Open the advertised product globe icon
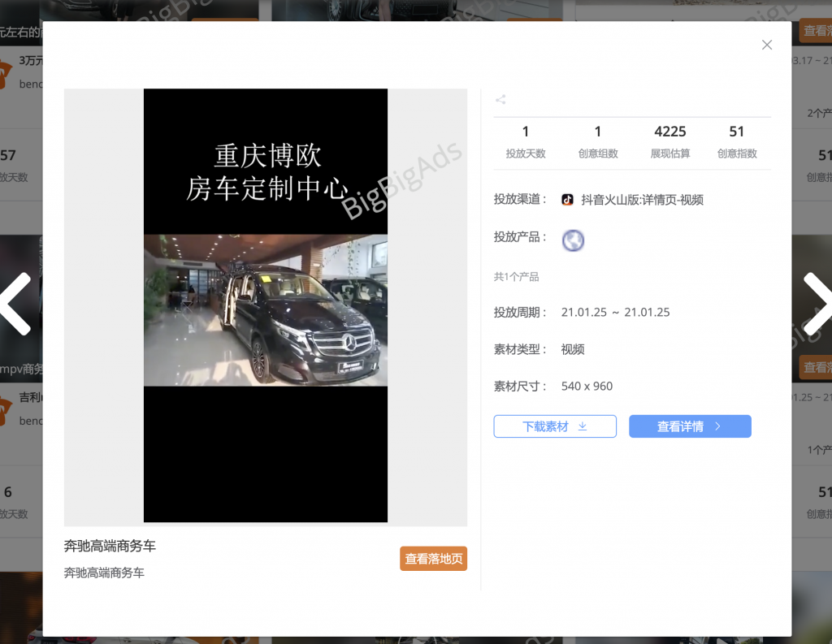Screen dimensions: 832x644 click(573, 240)
